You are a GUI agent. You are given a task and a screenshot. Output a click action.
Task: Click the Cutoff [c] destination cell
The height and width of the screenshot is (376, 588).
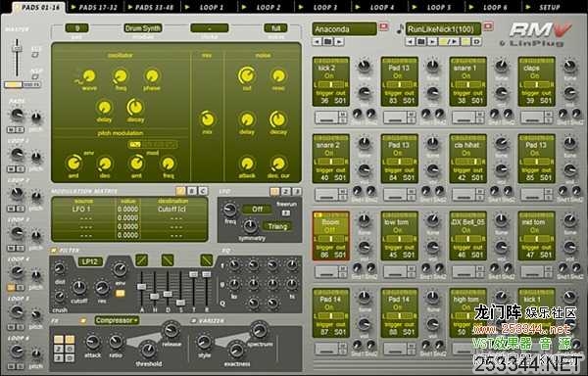[172, 209]
